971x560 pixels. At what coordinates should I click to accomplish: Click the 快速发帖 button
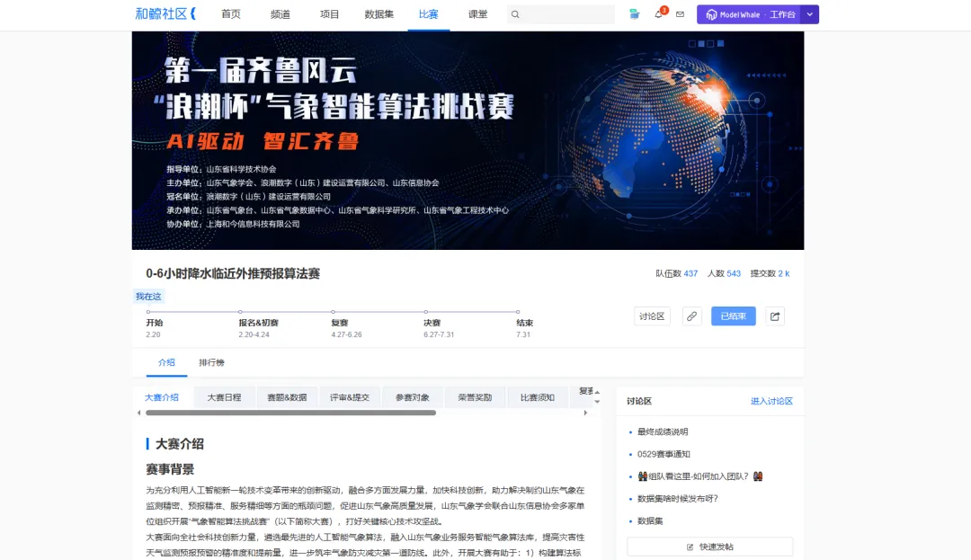[709, 547]
